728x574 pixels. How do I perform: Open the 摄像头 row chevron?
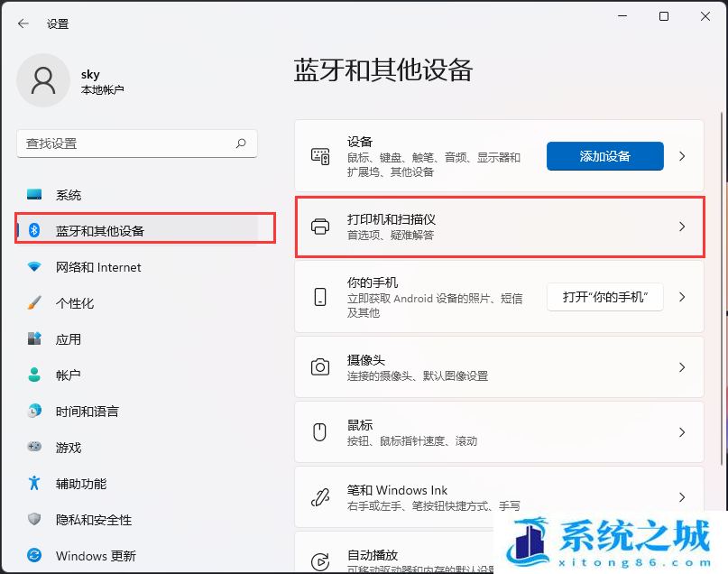(682, 367)
